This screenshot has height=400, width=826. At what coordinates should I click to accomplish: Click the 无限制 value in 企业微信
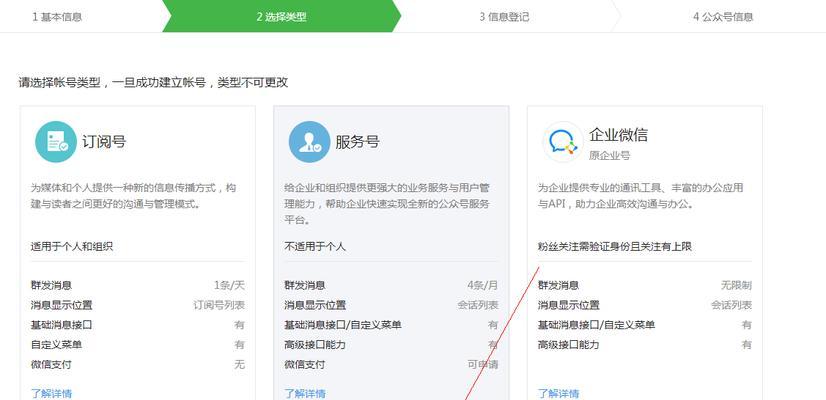pos(736,286)
